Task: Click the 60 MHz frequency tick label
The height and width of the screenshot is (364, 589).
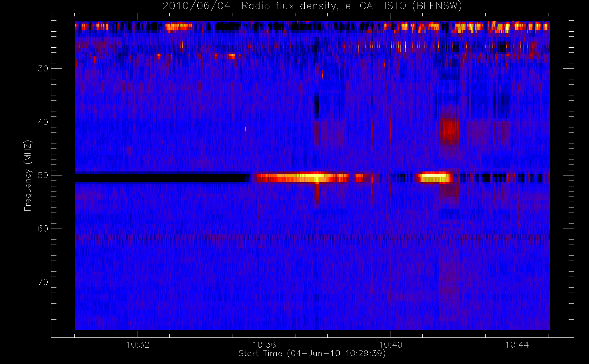Action: pos(43,229)
